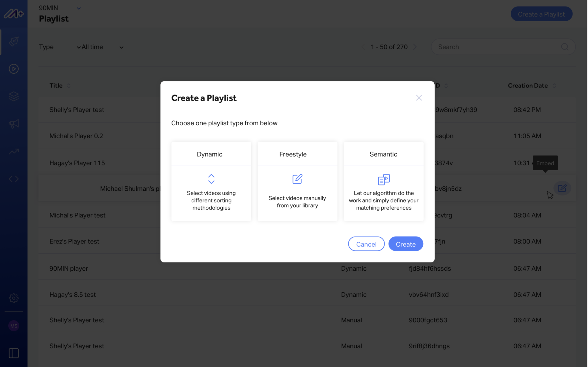Click the search magnifier icon
Screen dimensions: 588x367
(x=565, y=47)
